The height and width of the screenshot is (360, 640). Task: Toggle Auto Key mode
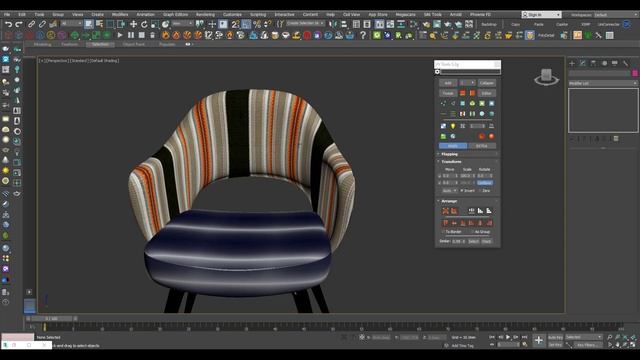coord(555,338)
